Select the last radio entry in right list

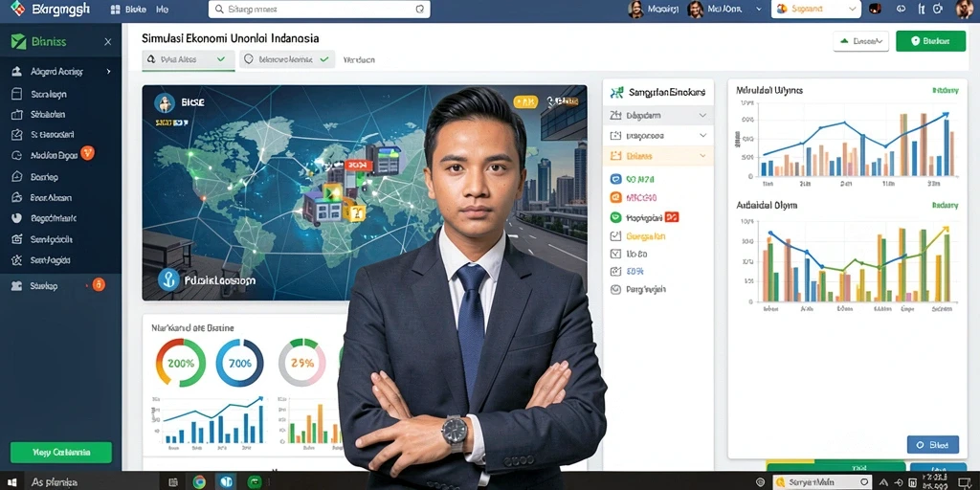[x=615, y=289]
